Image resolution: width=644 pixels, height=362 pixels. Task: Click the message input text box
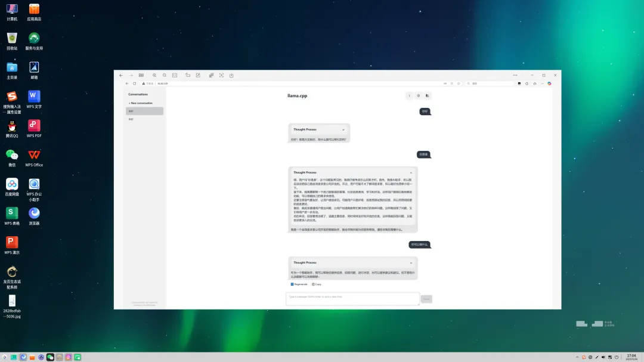pos(352,298)
